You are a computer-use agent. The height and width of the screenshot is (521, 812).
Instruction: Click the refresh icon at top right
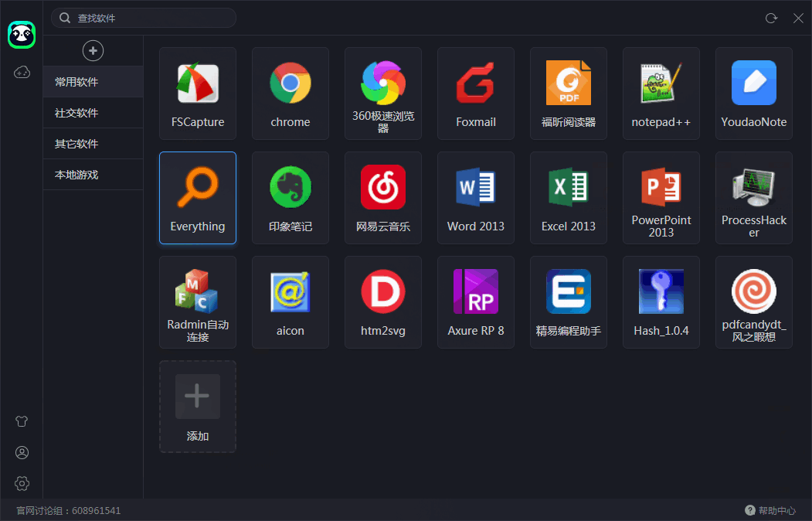tap(771, 18)
